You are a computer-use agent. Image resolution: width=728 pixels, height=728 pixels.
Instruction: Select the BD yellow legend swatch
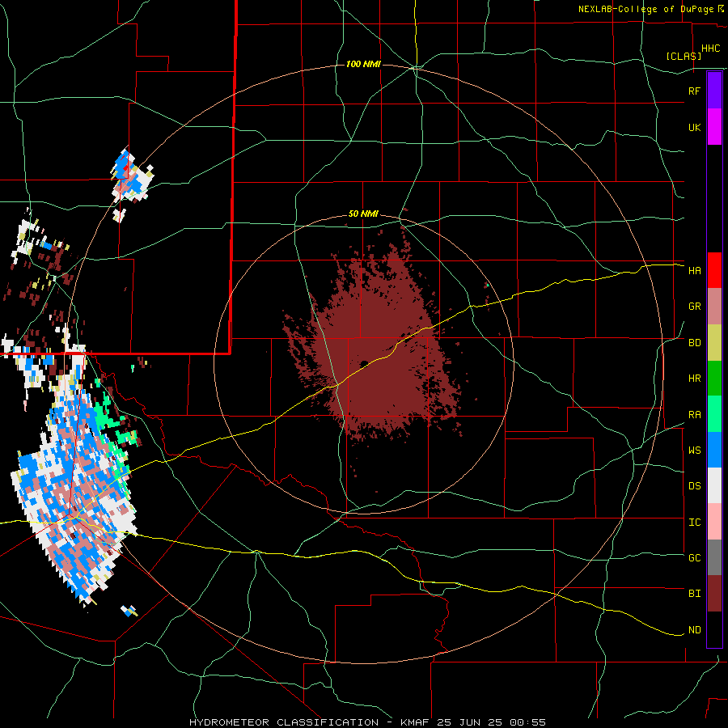click(x=714, y=342)
